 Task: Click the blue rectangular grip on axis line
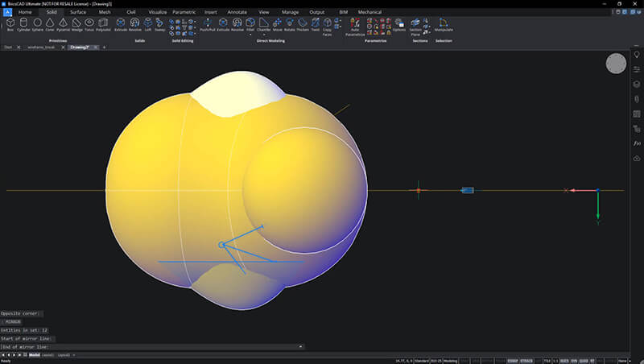[x=468, y=190]
